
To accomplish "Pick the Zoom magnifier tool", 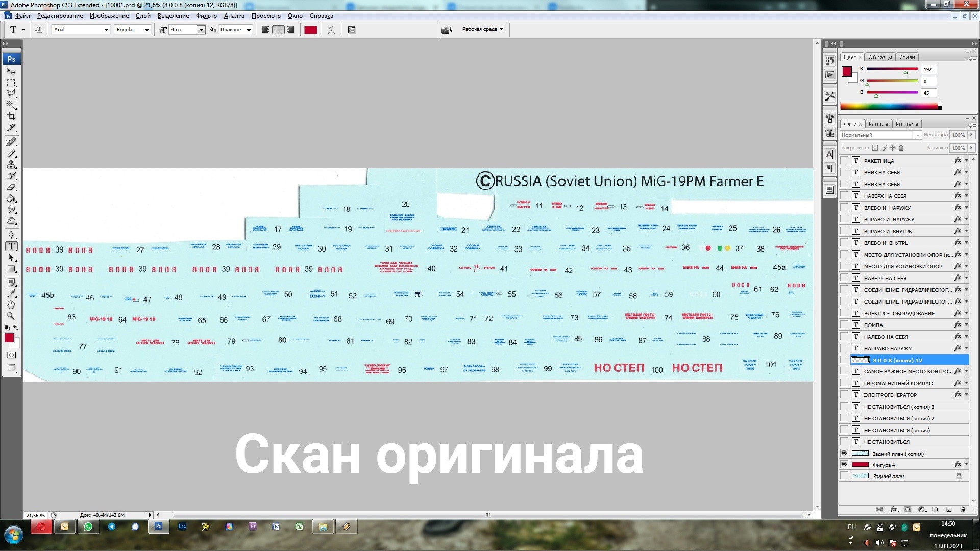I will [x=11, y=316].
